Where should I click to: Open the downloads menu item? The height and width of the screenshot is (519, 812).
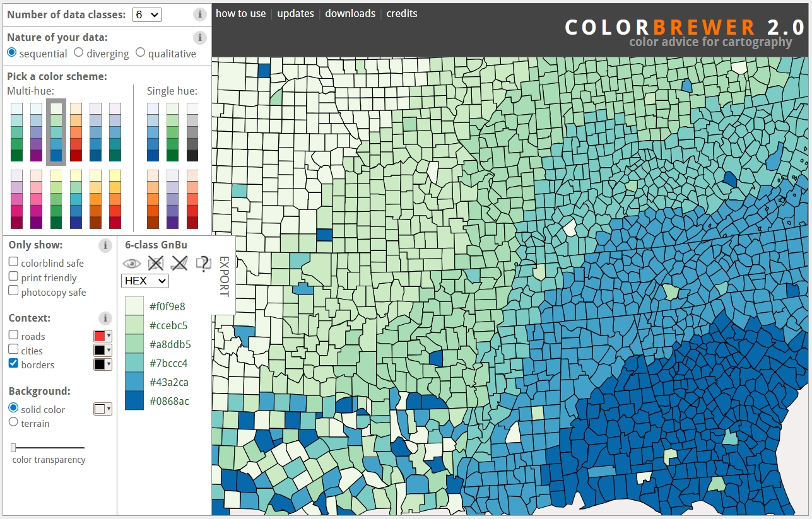click(350, 13)
